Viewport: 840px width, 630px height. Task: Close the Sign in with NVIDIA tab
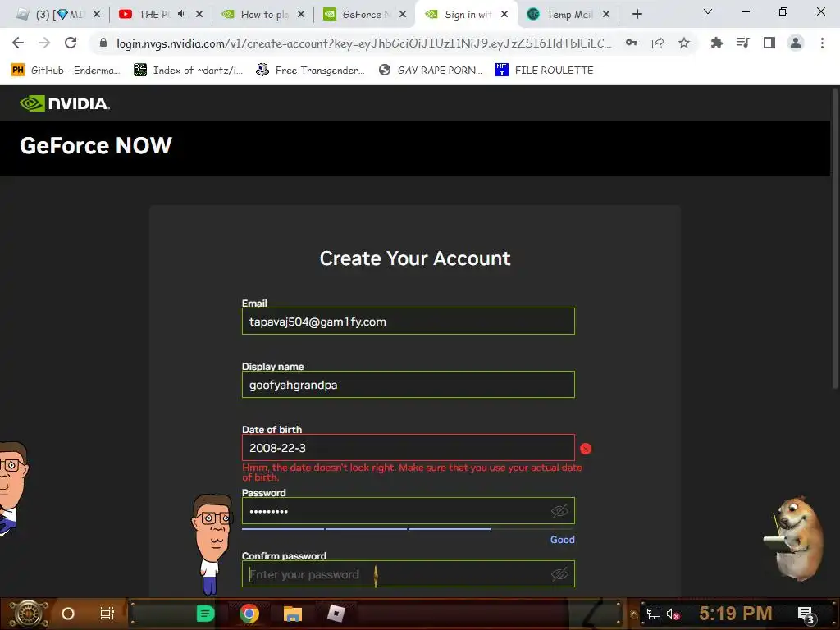point(504,15)
